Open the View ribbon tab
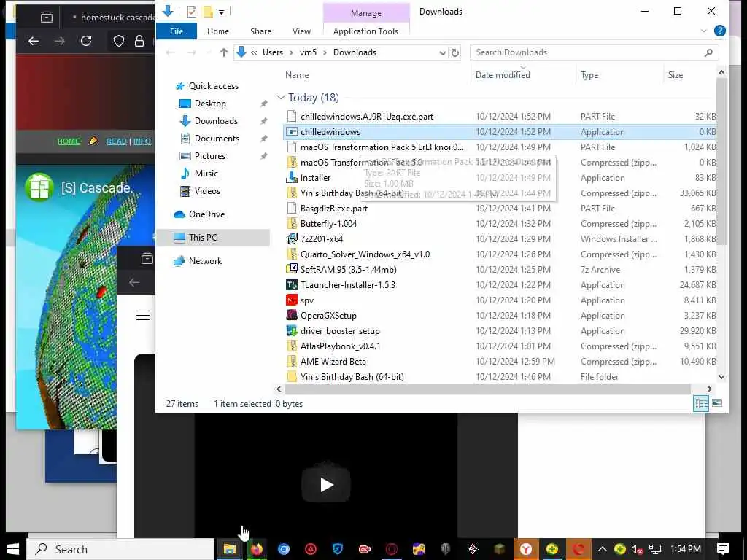 tap(301, 31)
